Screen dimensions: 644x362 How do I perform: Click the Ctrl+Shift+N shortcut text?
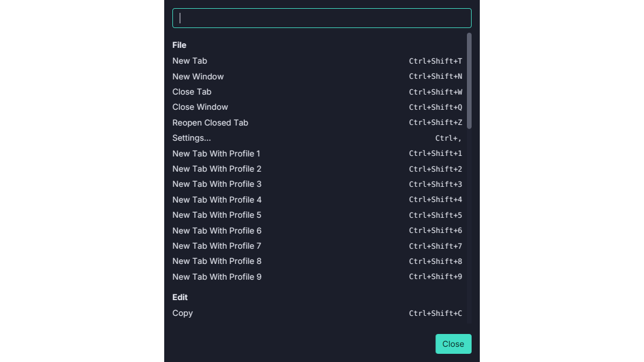click(x=435, y=76)
